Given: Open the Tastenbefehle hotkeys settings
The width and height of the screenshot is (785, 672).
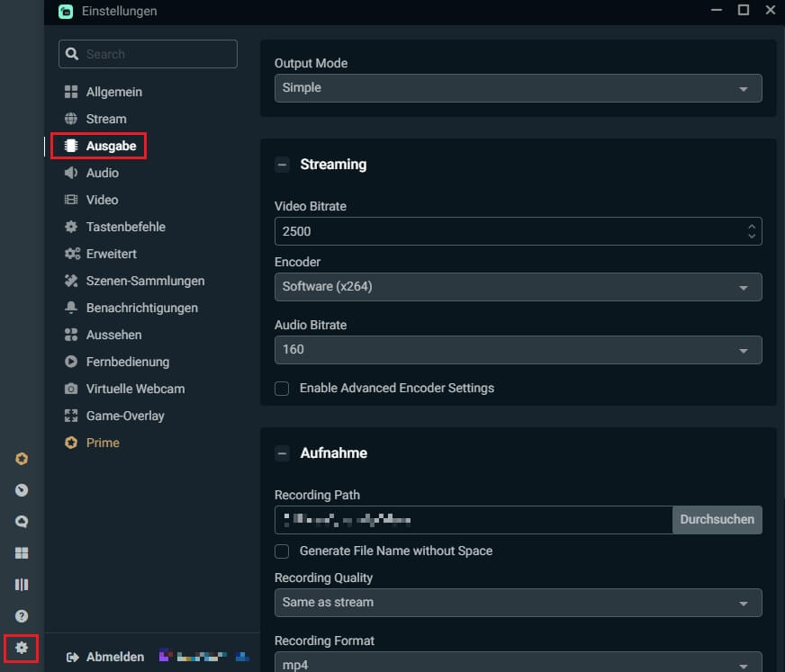Looking at the screenshot, I should click(128, 227).
